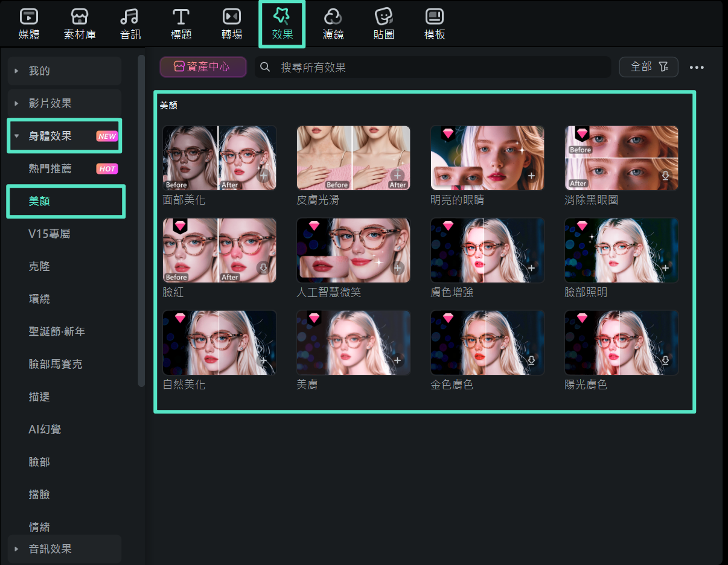Screen dimensions: 728x565
Task: Click the download icon on 消除黑眼圈
Action: (x=665, y=176)
